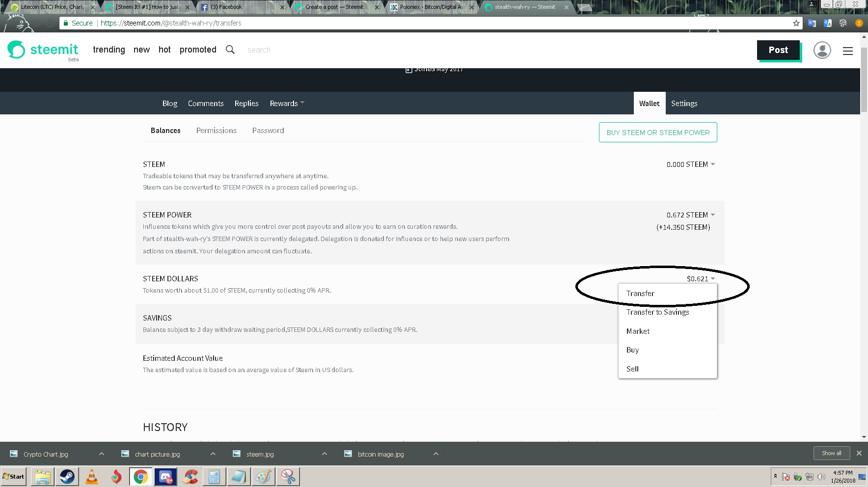The image size is (868, 487).
Task: Close the Facebook browser tab
Action: click(282, 7)
